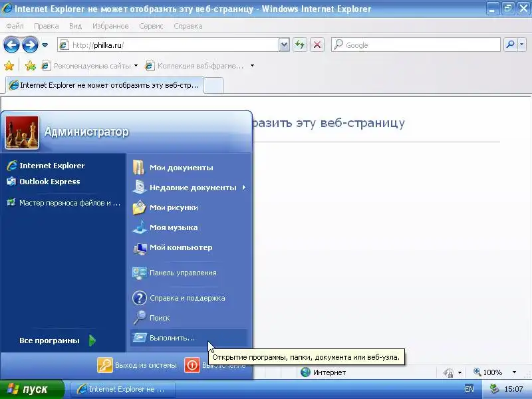The image size is (532, 399).
Task: Click the red Stop loading icon
Action: [x=317, y=45]
